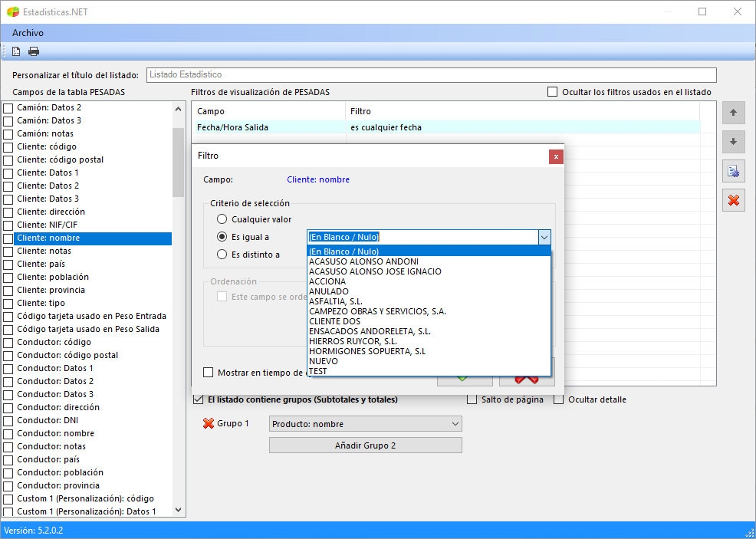This screenshot has height=539, width=756.
Task: Remove Grupo 1 using its red X icon
Action: coord(209,423)
